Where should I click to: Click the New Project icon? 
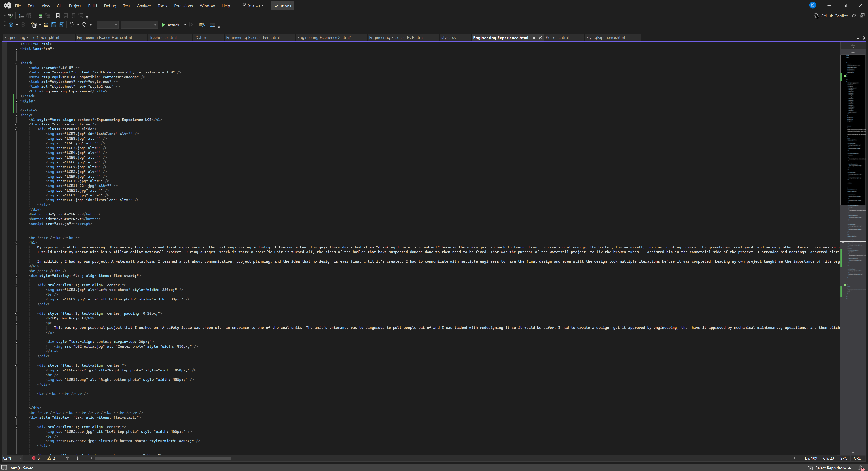pos(34,25)
